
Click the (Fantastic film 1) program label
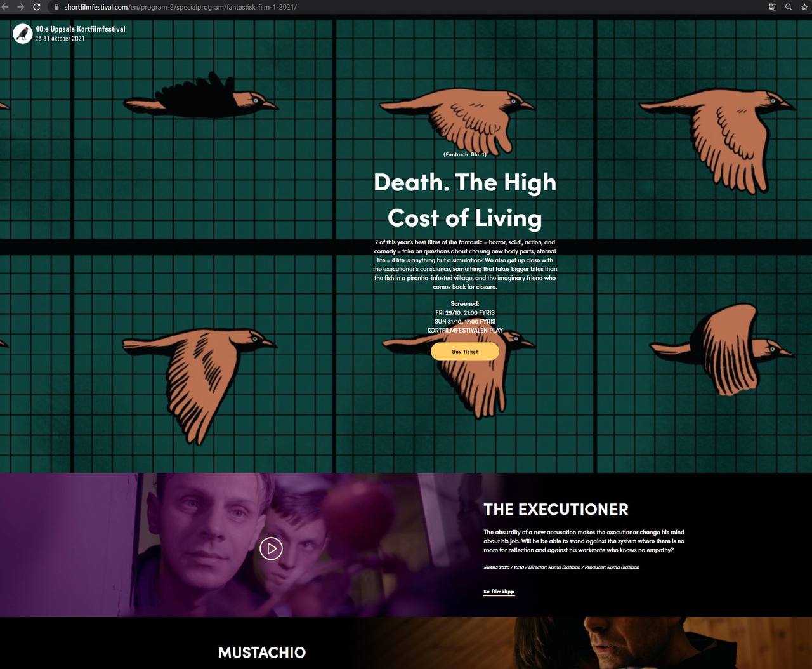pyautogui.click(x=464, y=154)
